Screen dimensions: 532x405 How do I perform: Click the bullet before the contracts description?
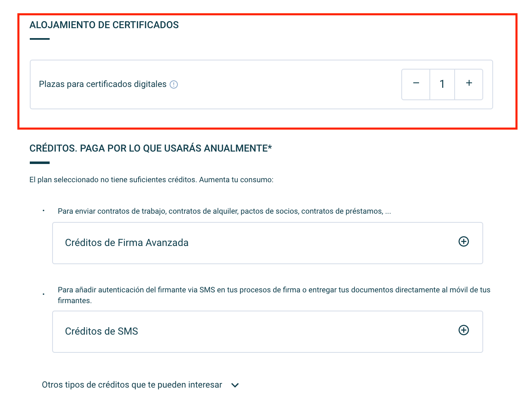click(x=43, y=211)
